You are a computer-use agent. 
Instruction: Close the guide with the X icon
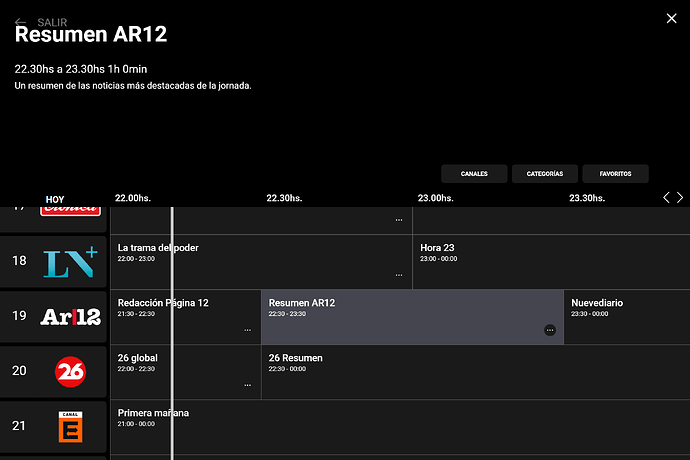click(671, 18)
